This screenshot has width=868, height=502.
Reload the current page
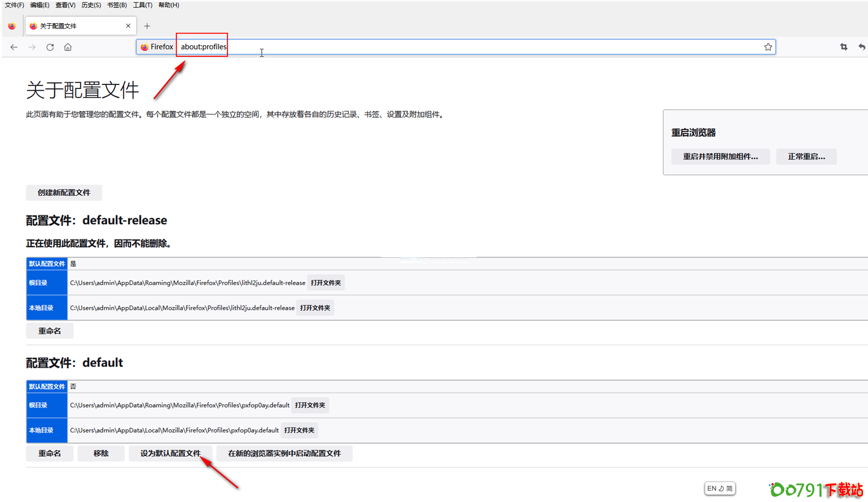pos(50,47)
